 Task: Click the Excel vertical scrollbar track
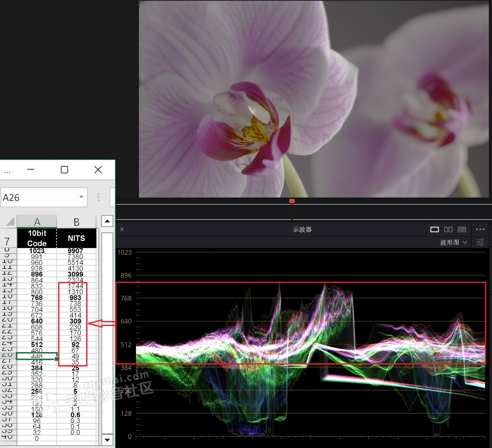[x=107, y=333]
